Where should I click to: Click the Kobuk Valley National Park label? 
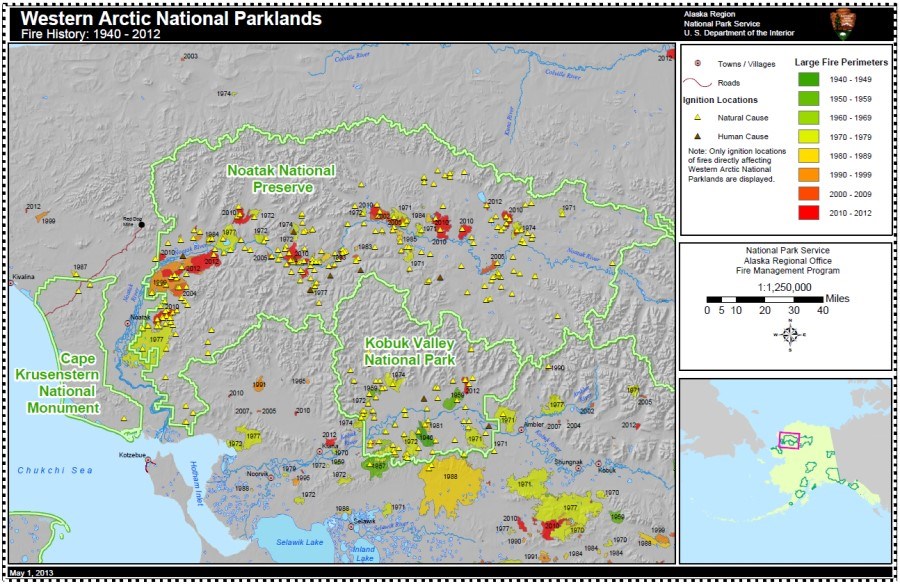(410, 351)
